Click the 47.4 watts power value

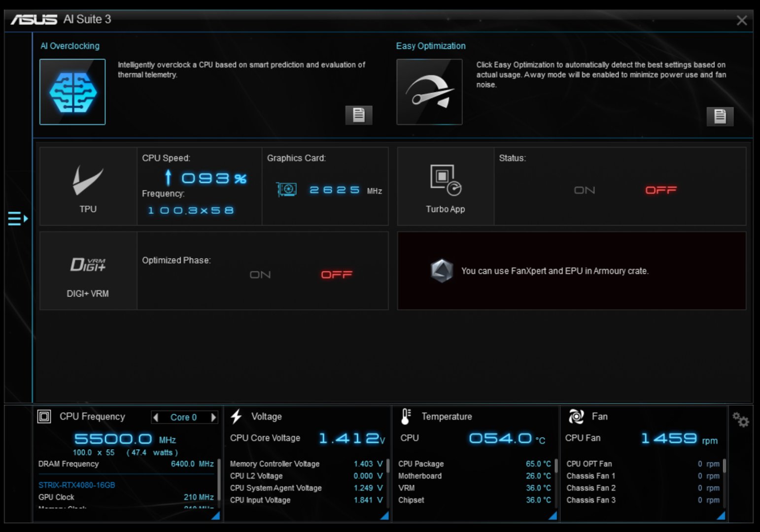[152, 453]
